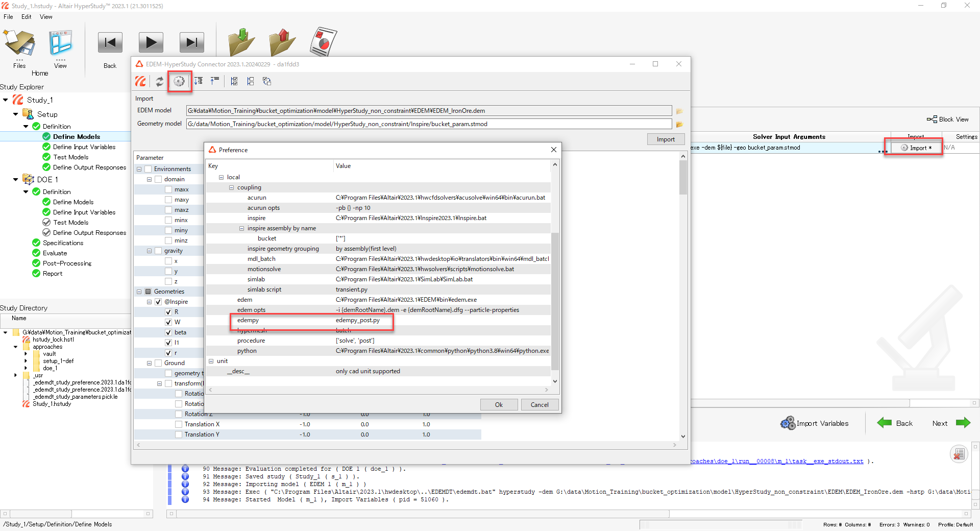Click the folder icon with red up arrow
This screenshot has height=531, width=980.
click(x=282, y=42)
